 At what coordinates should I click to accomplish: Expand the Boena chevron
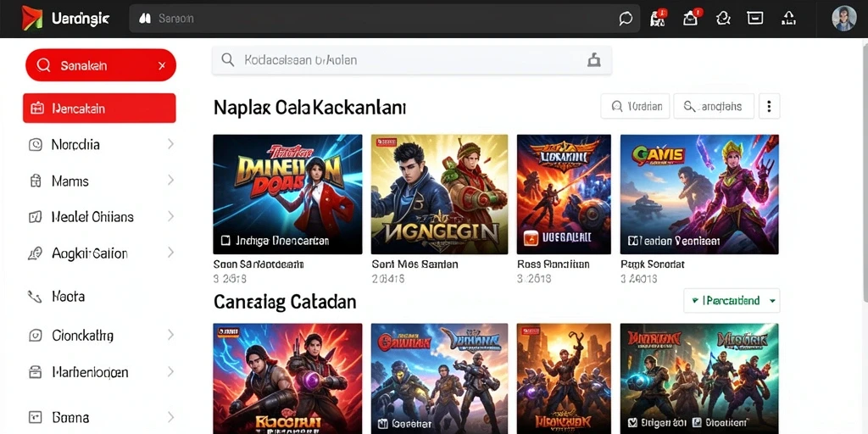170,416
